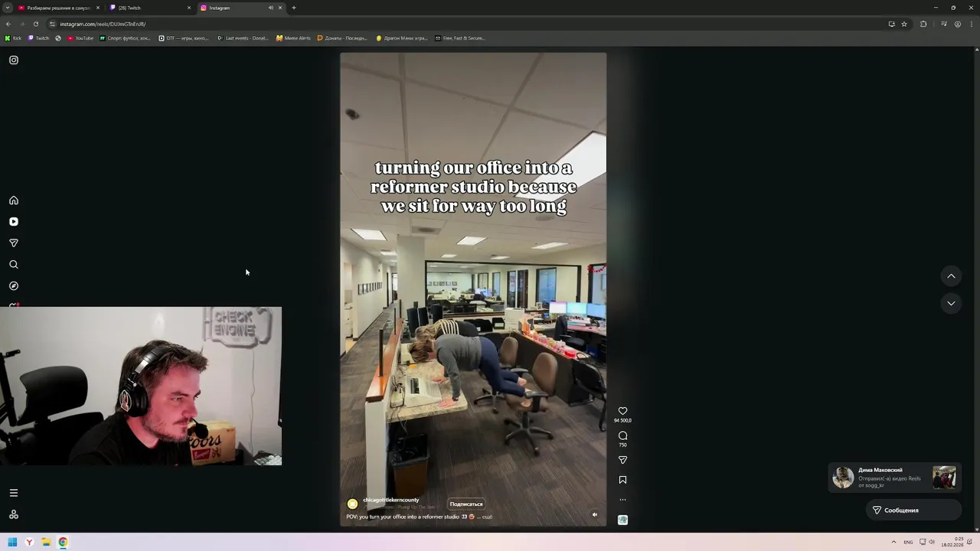Save the reel with the bookmark icon

click(622, 480)
